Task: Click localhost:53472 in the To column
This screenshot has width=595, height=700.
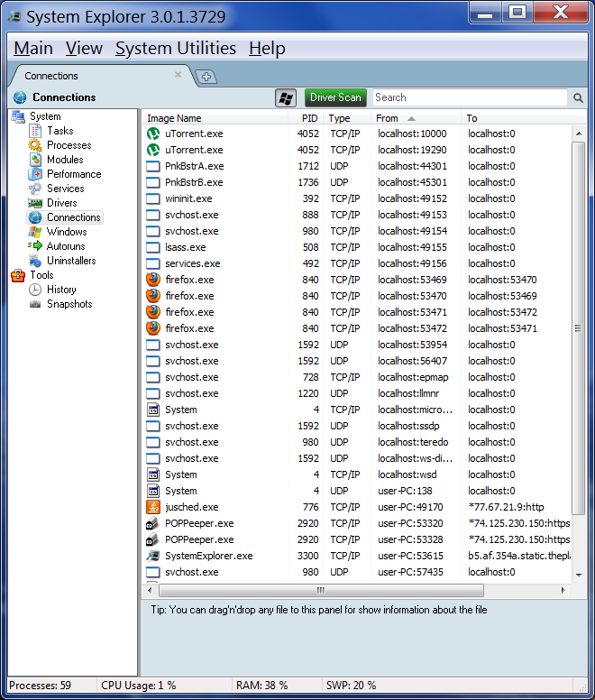Action: click(x=503, y=312)
